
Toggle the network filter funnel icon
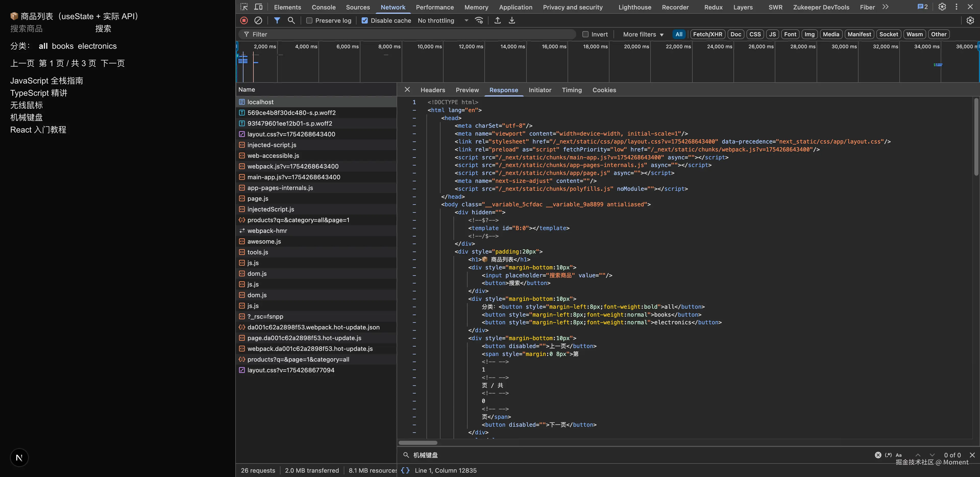pos(277,21)
